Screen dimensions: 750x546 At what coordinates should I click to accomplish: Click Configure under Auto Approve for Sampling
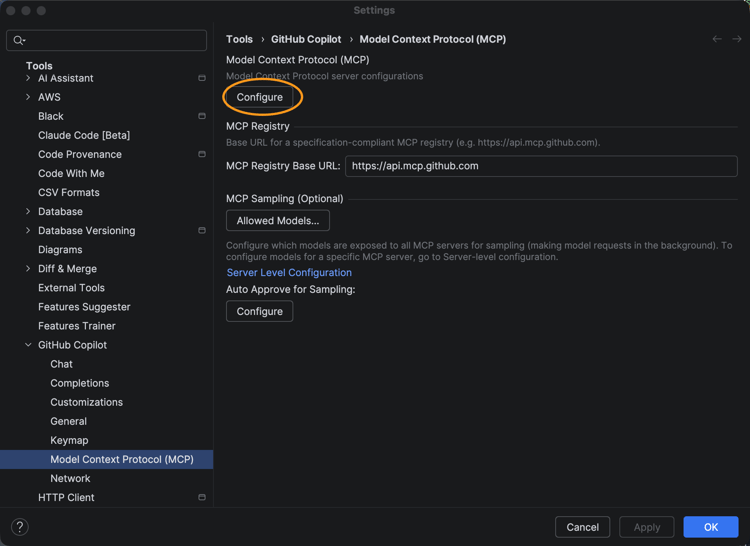coord(259,311)
